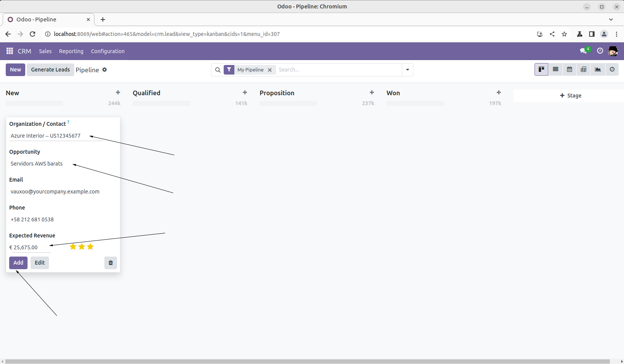Open the Pipeline settings gear
This screenshot has height=364, width=624.
104,70
